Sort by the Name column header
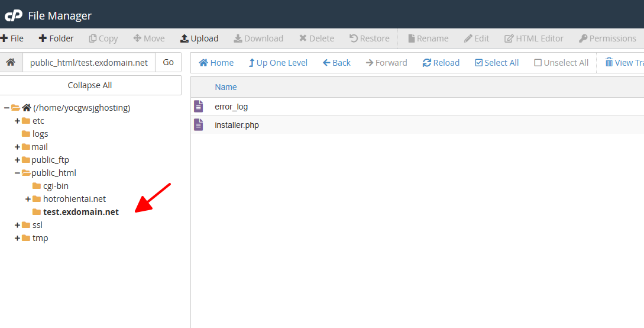This screenshot has height=328, width=644. pos(225,87)
